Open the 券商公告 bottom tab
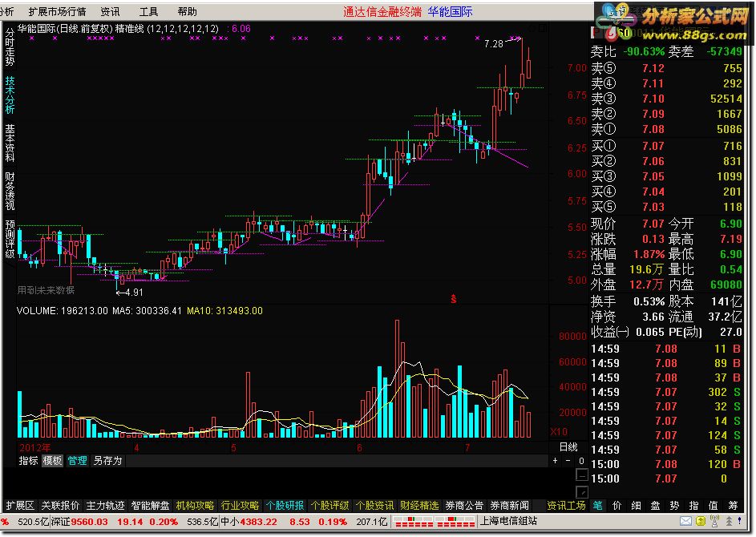 pyautogui.click(x=464, y=506)
